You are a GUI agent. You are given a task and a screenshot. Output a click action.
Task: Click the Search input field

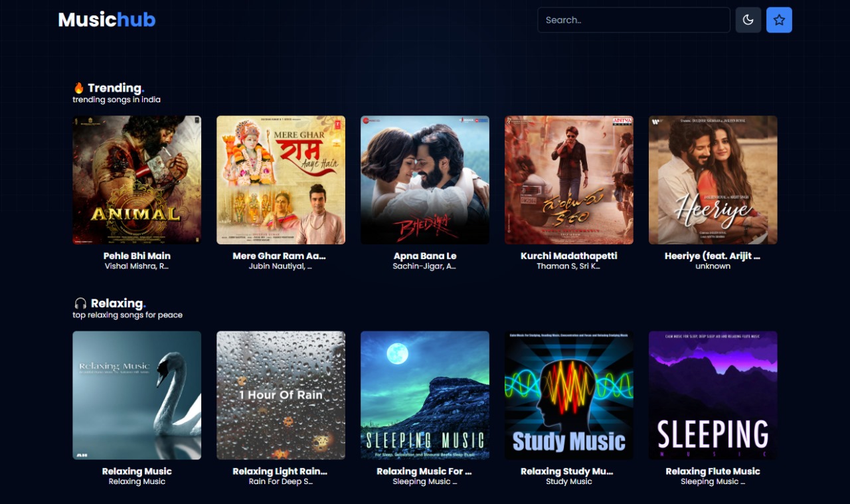(x=634, y=20)
